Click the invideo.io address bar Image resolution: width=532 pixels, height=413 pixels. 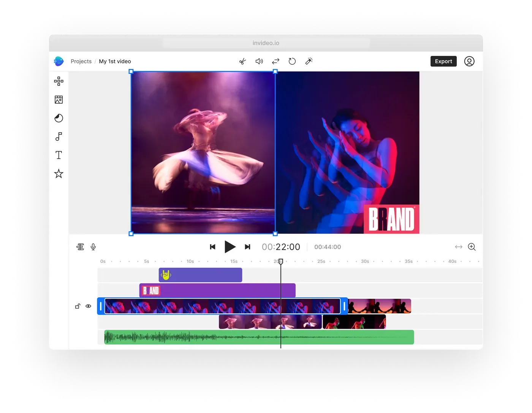click(x=266, y=43)
